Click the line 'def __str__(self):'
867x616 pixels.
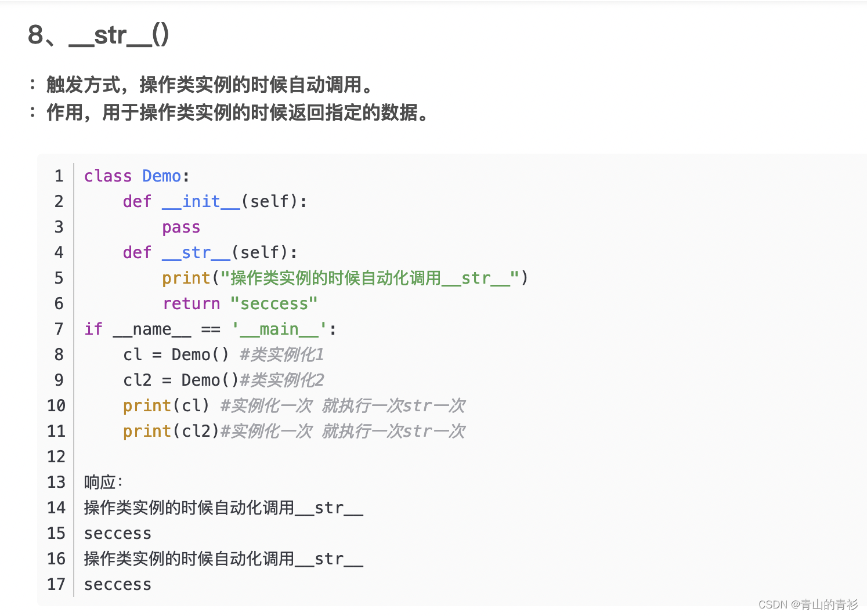(210, 252)
